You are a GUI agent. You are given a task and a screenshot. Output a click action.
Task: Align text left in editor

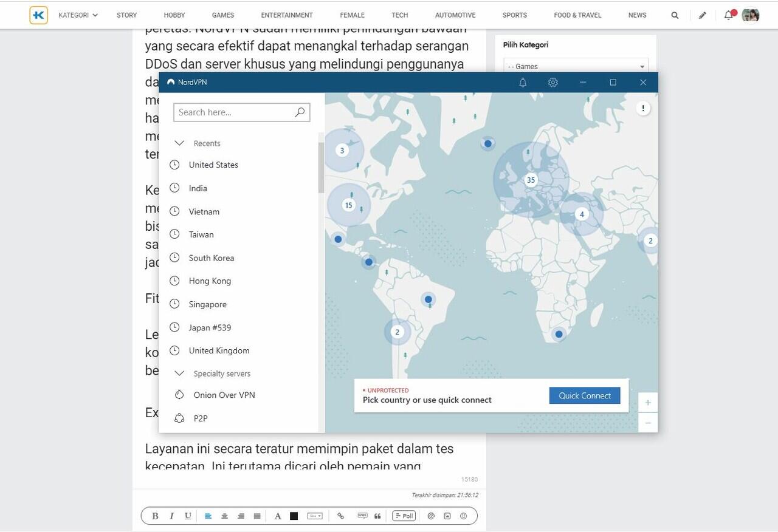point(208,516)
